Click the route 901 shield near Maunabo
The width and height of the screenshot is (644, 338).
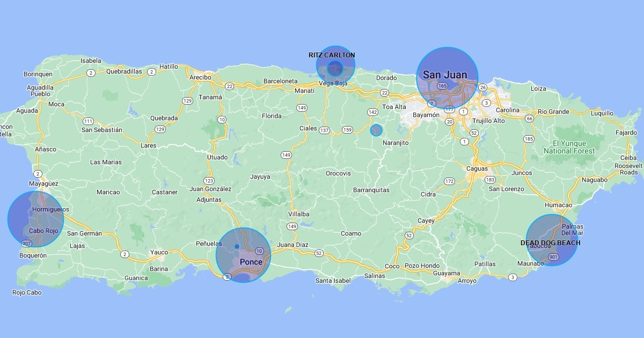(x=554, y=258)
